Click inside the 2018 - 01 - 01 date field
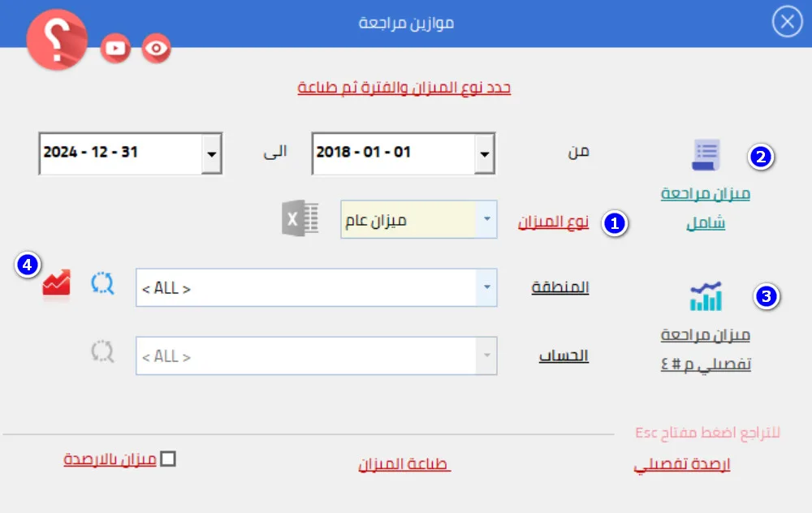812x513 pixels. click(x=390, y=153)
